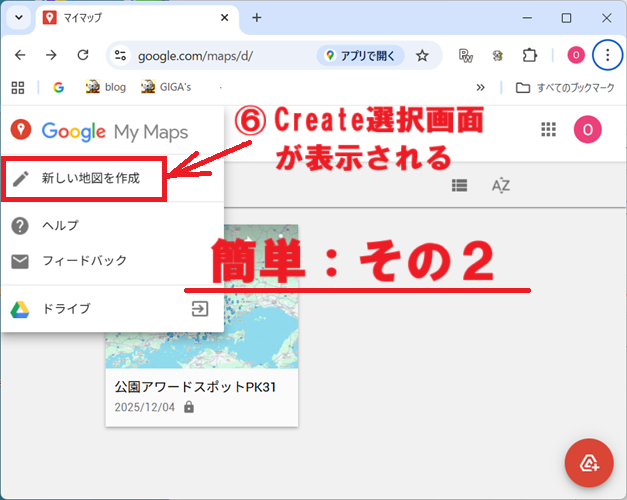
Task: Click the アプリで開く button
Action: tap(360, 55)
